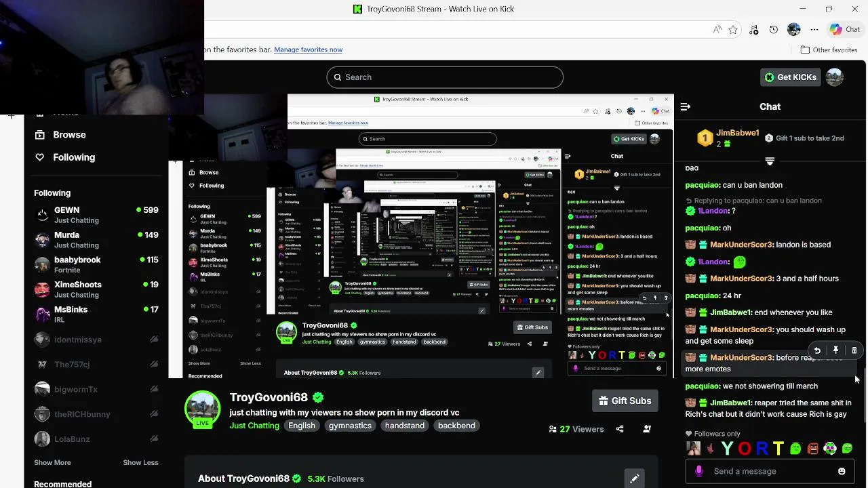Open browser Settings and more menu

pos(814,30)
